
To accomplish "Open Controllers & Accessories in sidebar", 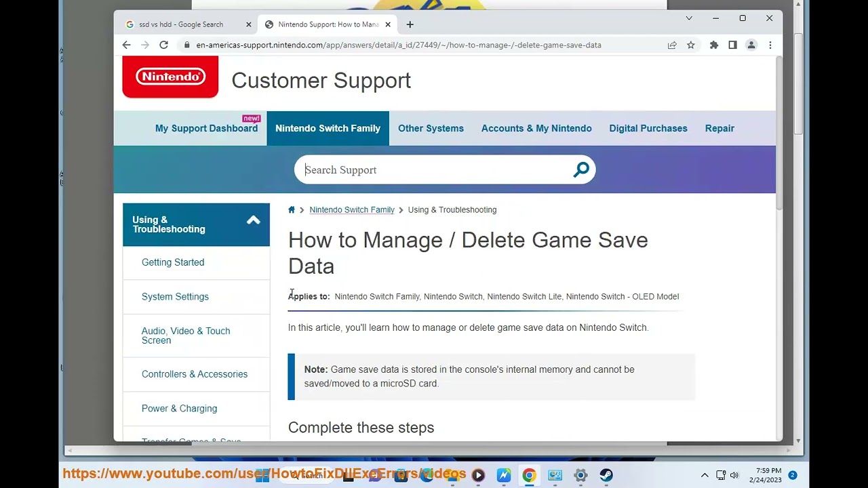I will pyautogui.click(x=195, y=374).
